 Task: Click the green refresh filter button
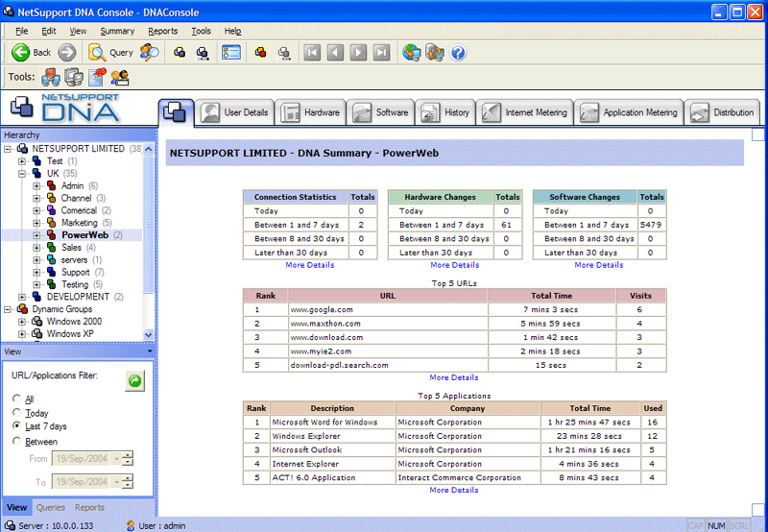pyautogui.click(x=134, y=380)
